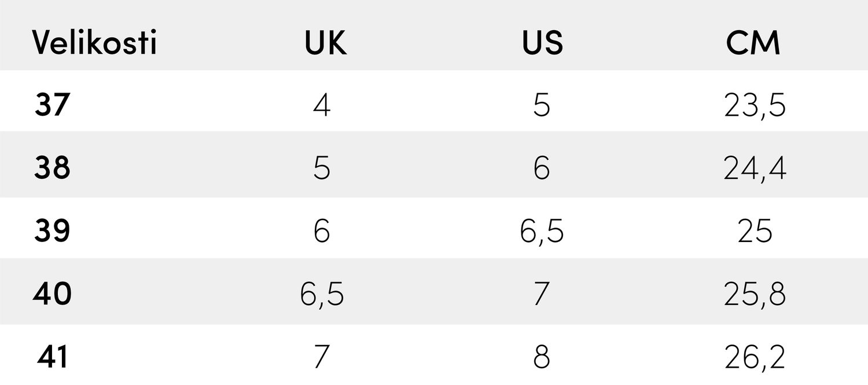Click the US column header
This screenshot has height=385, width=868.
(x=542, y=43)
